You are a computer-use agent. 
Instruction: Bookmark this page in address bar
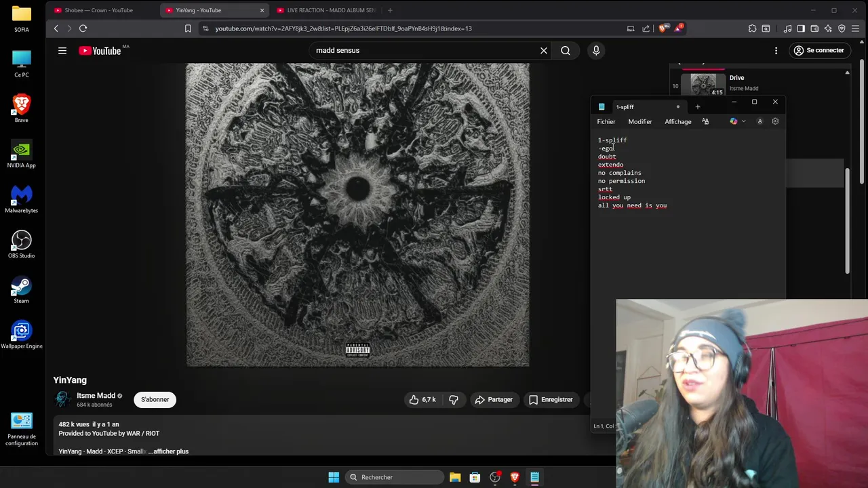188,28
